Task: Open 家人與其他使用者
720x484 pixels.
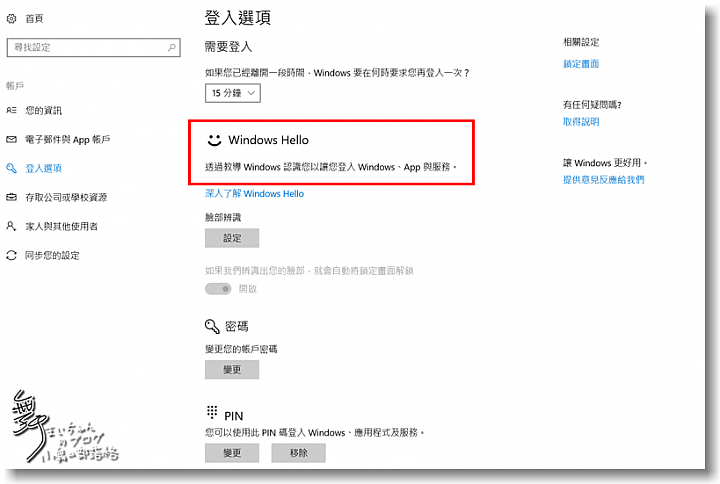Action: [62, 226]
